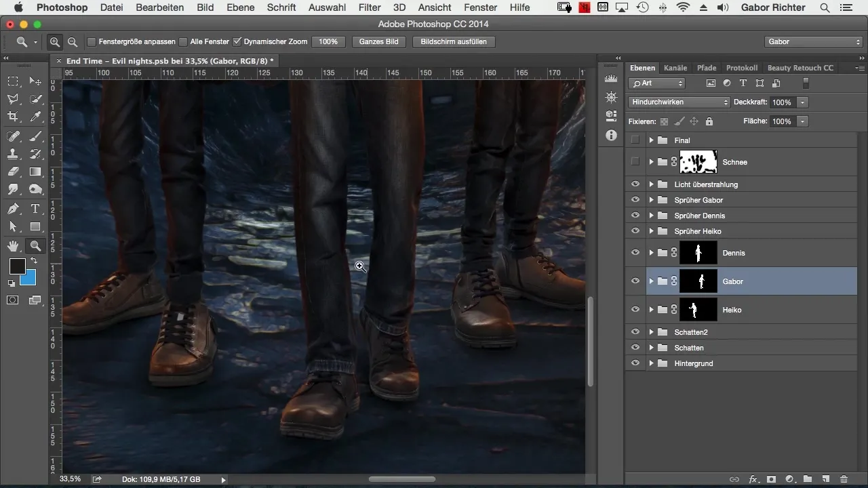The width and height of the screenshot is (868, 488).
Task: Enable Fenstergröße anpassen checkbox
Action: click(x=92, y=42)
